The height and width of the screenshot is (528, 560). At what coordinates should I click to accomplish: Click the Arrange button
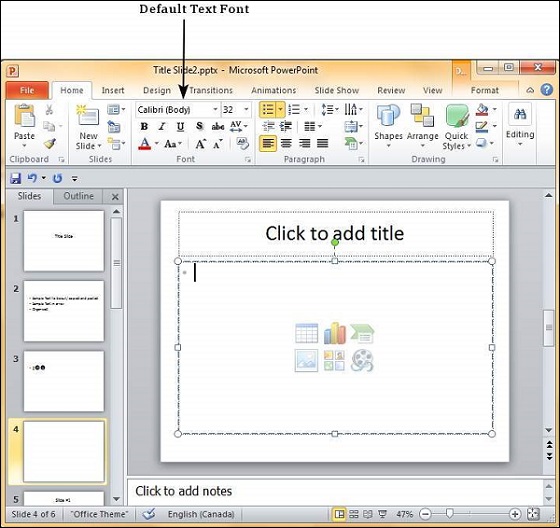pos(422,126)
